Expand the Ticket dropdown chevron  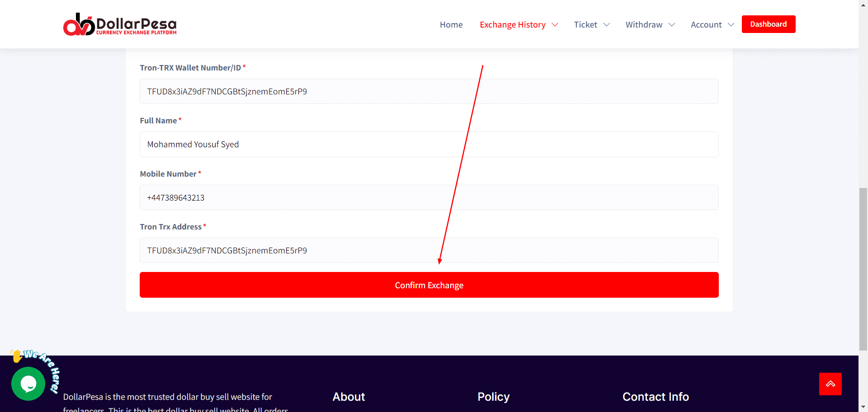(x=607, y=25)
